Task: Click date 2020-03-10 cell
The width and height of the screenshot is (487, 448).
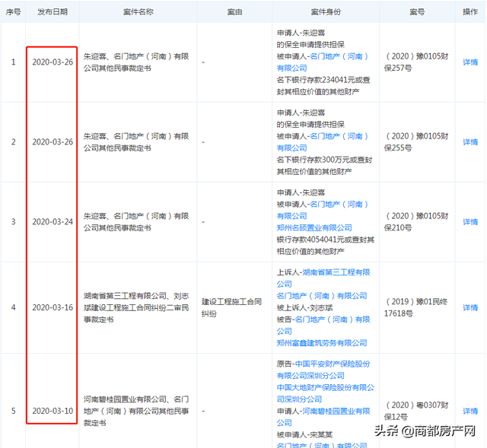Action: click(x=53, y=411)
